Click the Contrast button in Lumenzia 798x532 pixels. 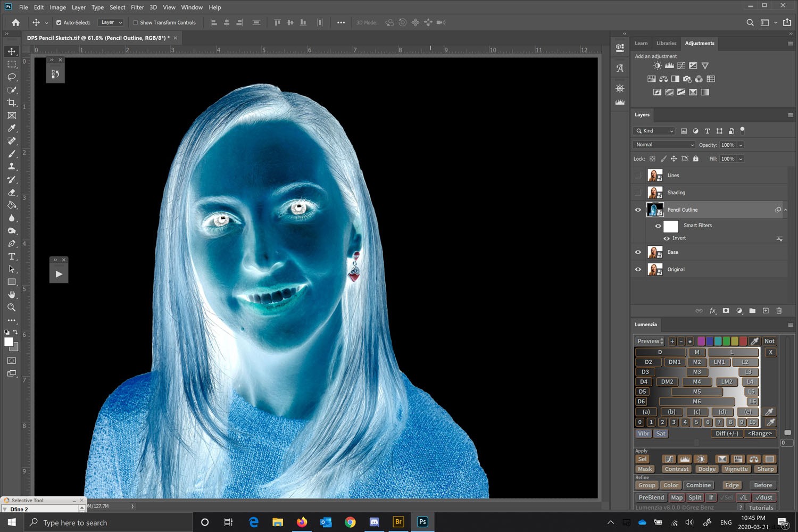point(676,469)
